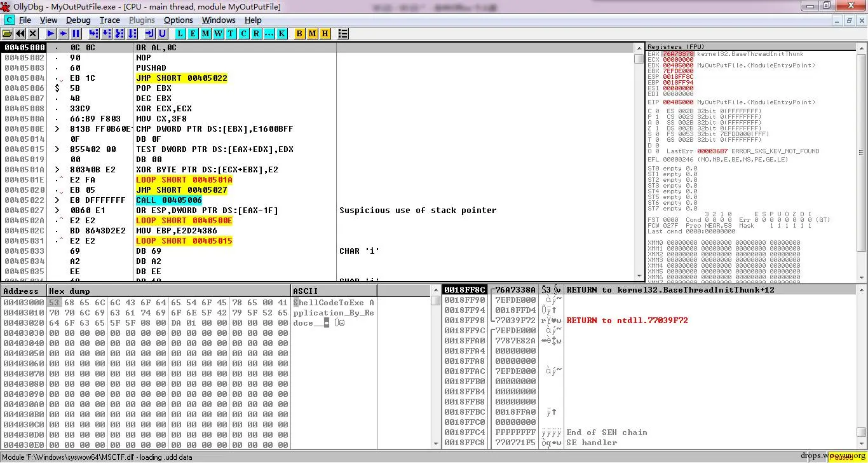Viewport: 868px width, 463px height.
Task: Click 'End of SEH chain' stack comment
Action: (x=607, y=432)
